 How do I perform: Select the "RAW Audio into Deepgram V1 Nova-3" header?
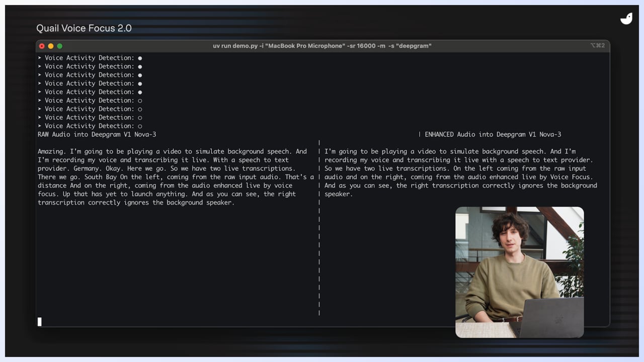tap(97, 134)
